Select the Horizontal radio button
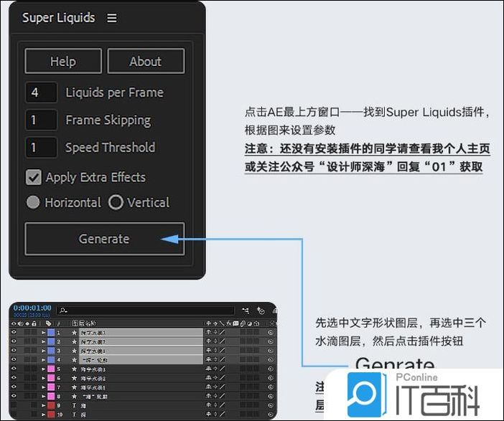The height and width of the screenshot is (421, 504). tap(33, 202)
